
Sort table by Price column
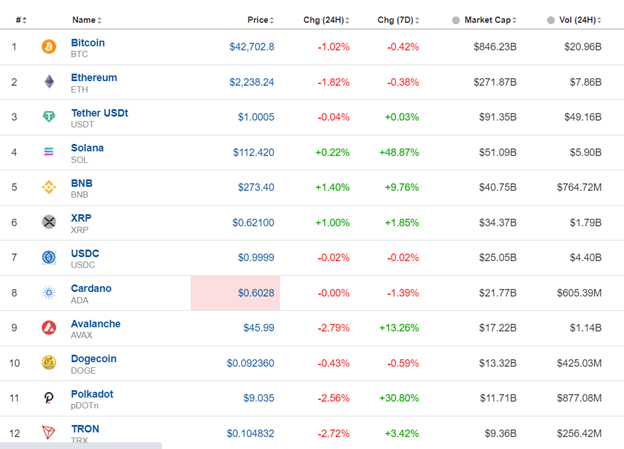click(x=261, y=20)
